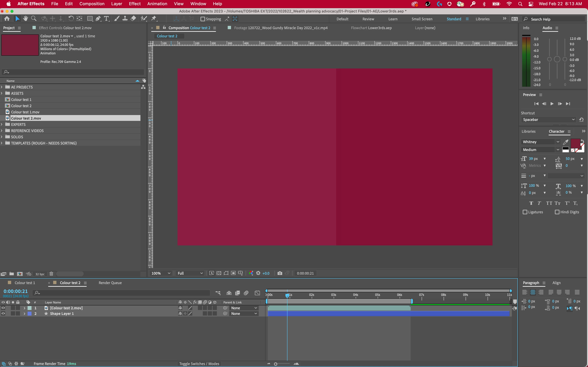
Task: Hide Shape Layer 1 using eye toggle
Action: [3, 314]
